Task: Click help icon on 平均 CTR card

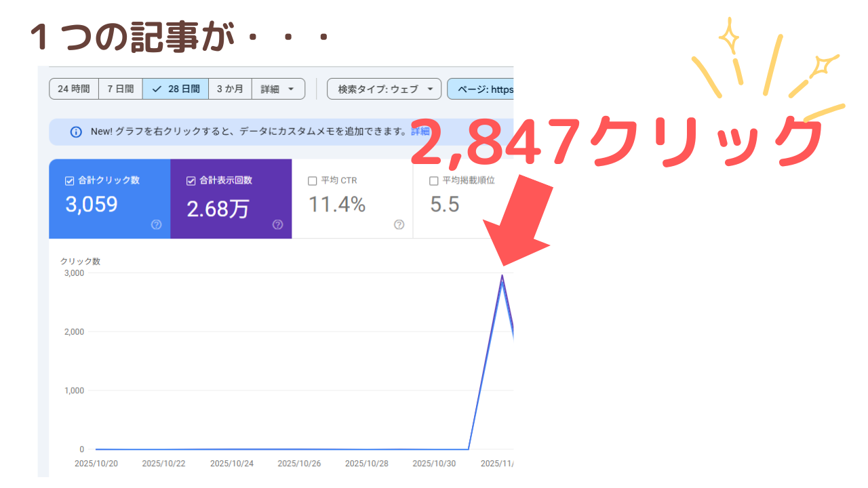Action: (x=399, y=224)
